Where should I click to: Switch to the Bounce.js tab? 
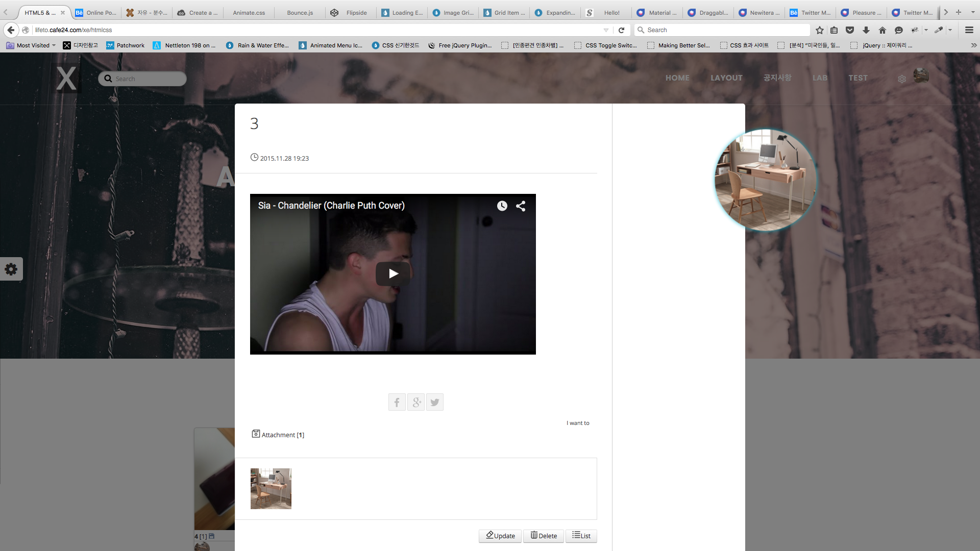click(x=300, y=13)
